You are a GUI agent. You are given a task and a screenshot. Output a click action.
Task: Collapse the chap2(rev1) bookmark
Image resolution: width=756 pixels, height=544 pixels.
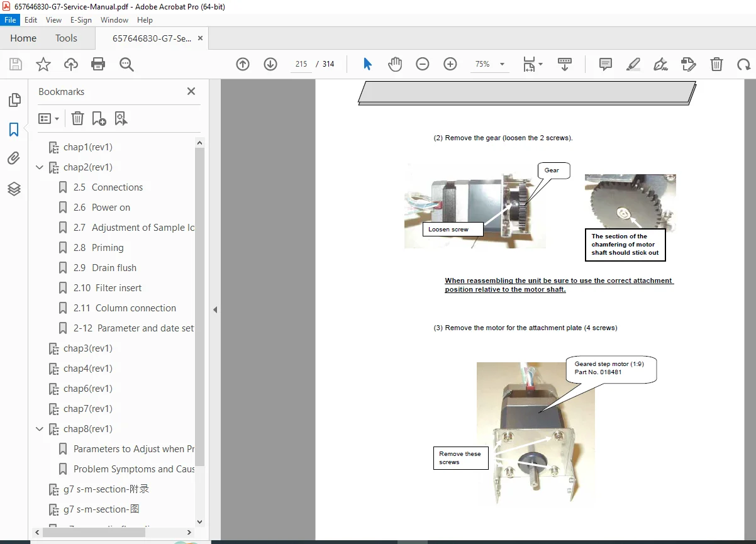40,167
